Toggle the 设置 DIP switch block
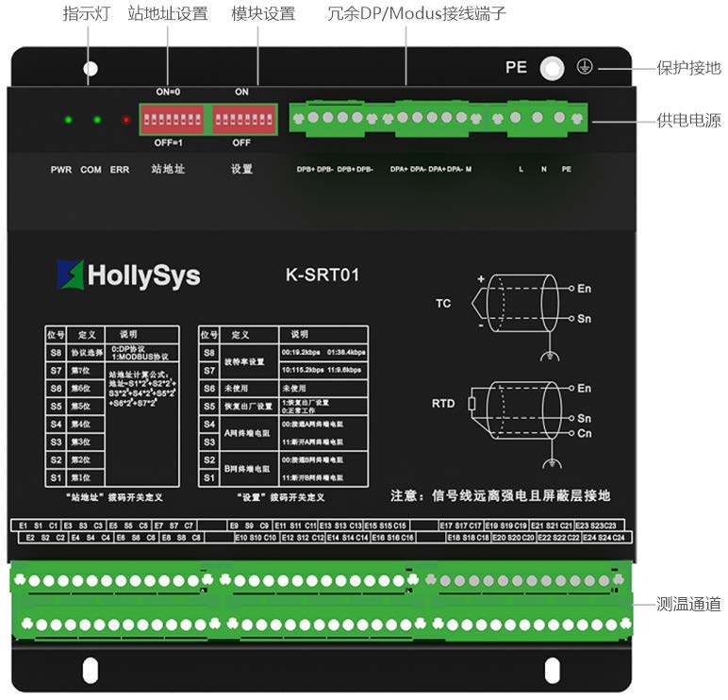Image resolution: width=728 pixels, height=700 pixels. 244,120
